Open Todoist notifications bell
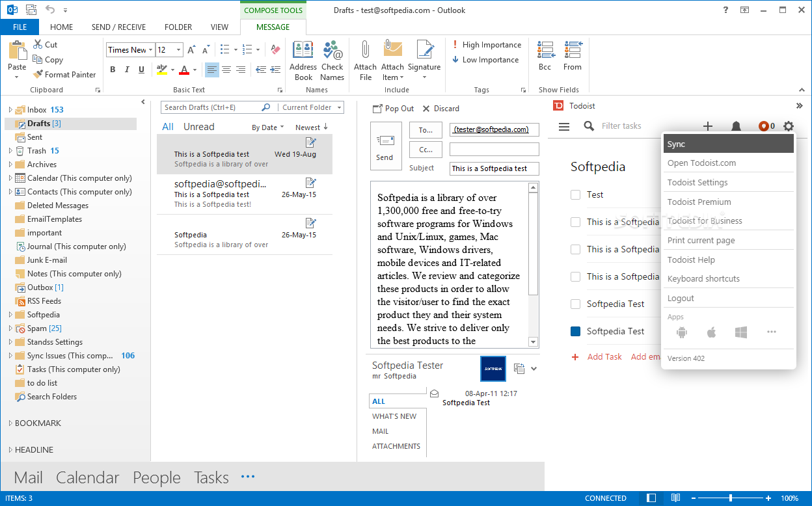The width and height of the screenshot is (812, 506). (736, 126)
